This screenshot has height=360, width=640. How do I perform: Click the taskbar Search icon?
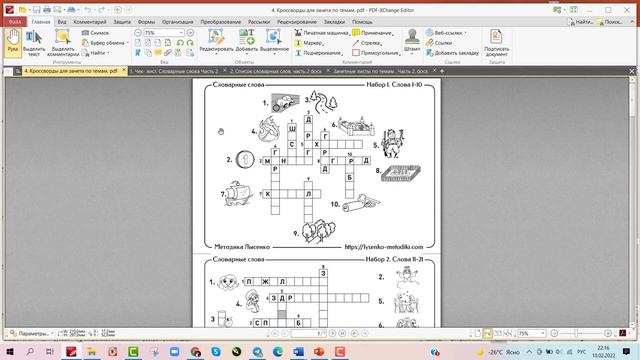(30, 351)
